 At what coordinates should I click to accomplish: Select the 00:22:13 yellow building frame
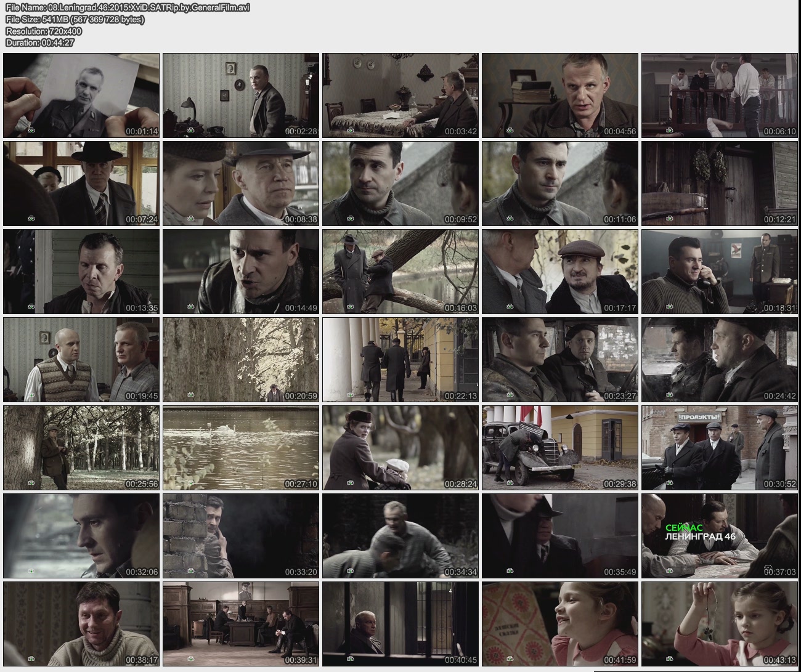point(400,360)
